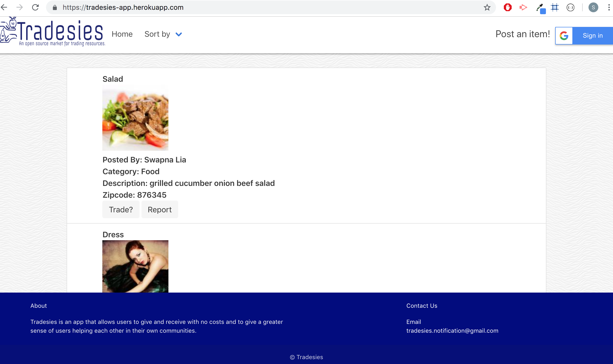Image resolution: width=613 pixels, height=364 pixels.
Task: Open the Sort by menu
Action: pyautogui.click(x=157, y=34)
